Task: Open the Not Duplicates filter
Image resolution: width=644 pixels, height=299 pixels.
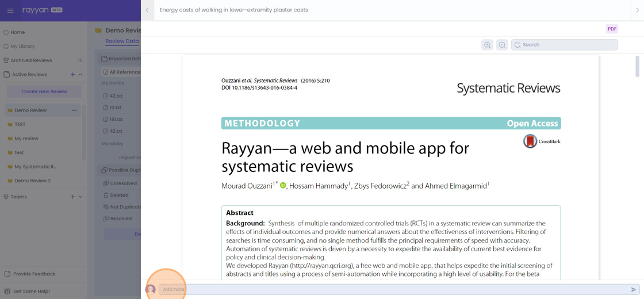Action: coord(122,207)
